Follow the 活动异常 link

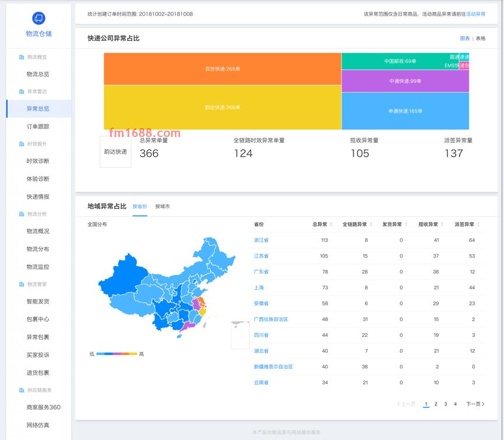(x=476, y=14)
